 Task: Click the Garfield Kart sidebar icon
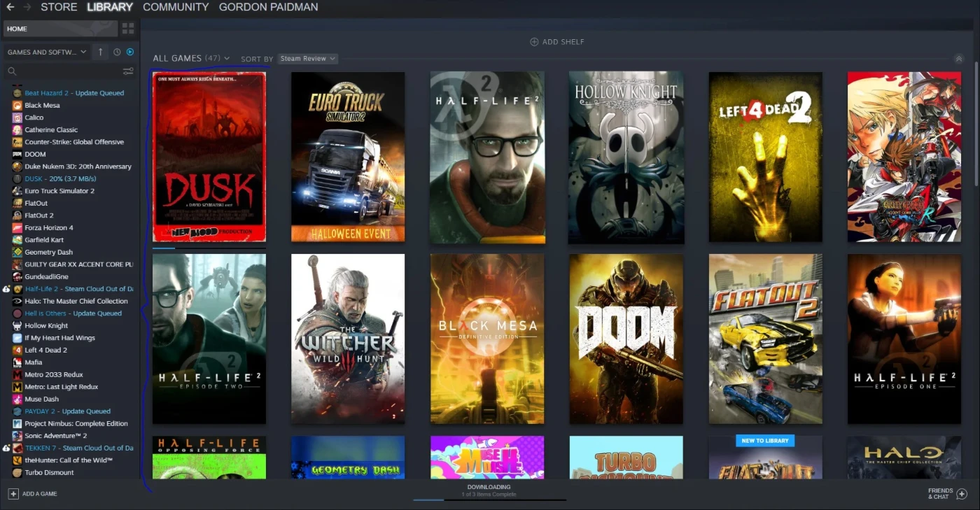click(x=17, y=240)
